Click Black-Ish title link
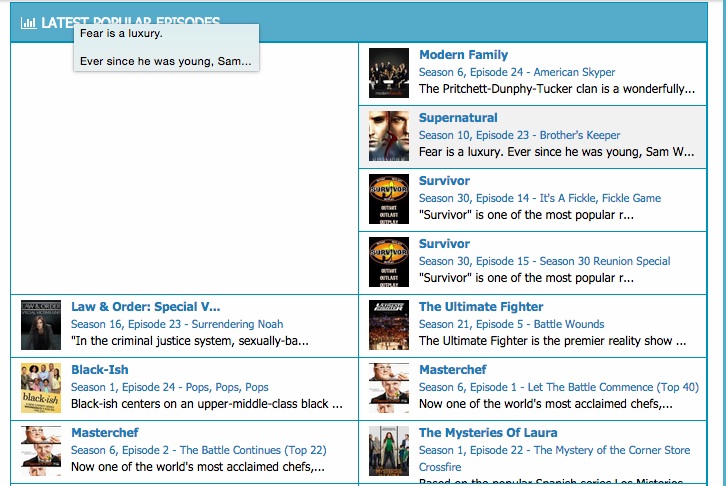 tap(100, 370)
